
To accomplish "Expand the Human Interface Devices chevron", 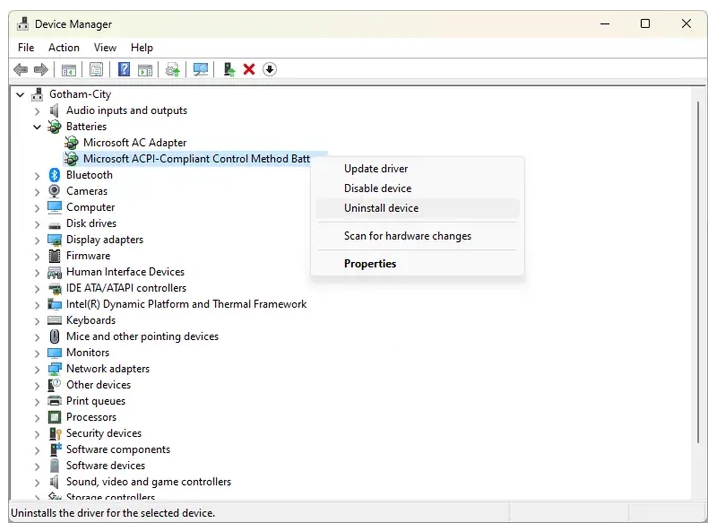I will click(37, 272).
